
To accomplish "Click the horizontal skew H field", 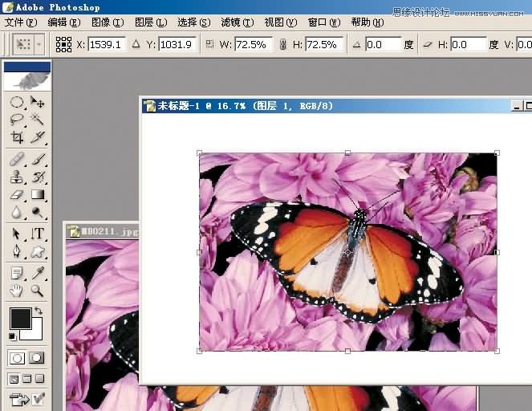I will pos(469,44).
